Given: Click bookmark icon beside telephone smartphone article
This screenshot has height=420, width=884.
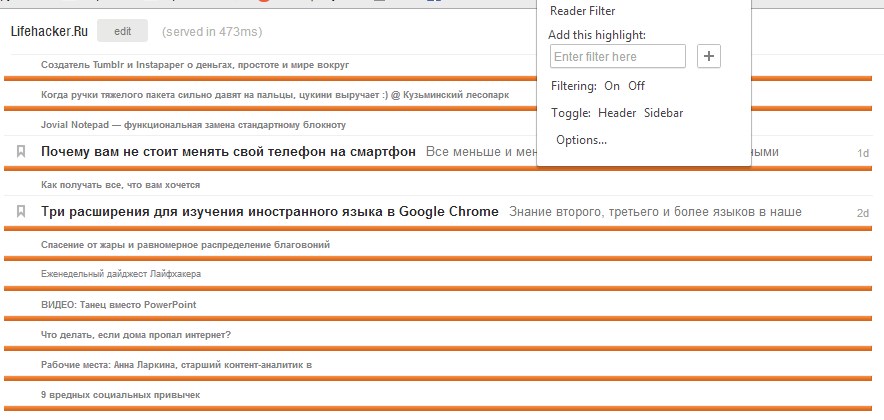Looking at the screenshot, I should [x=20, y=152].
